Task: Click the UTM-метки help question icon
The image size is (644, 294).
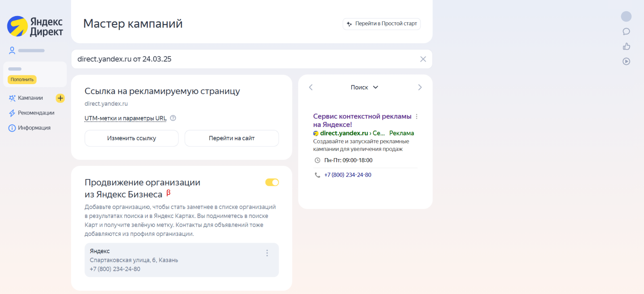Action: pyautogui.click(x=173, y=118)
